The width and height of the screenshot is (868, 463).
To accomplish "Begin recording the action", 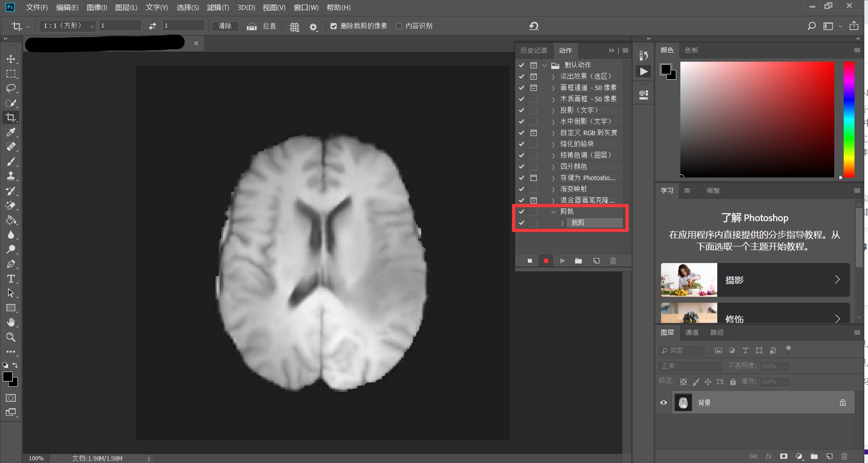I will (546, 261).
